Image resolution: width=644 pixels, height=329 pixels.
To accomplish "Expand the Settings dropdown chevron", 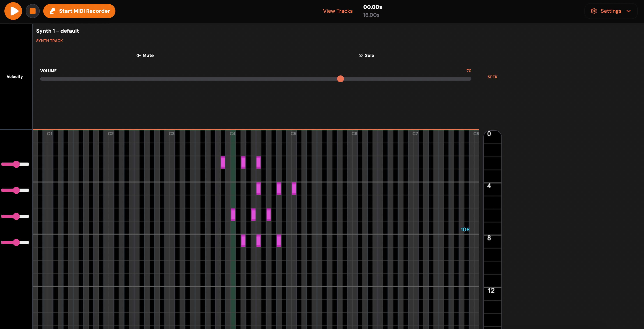I will click(x=629, y=11).
